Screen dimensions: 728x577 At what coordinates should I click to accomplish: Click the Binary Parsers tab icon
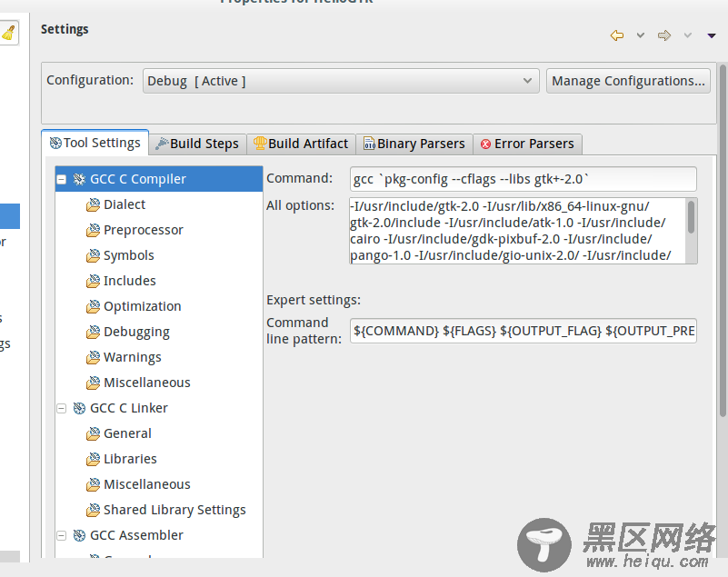pos(369,144)
